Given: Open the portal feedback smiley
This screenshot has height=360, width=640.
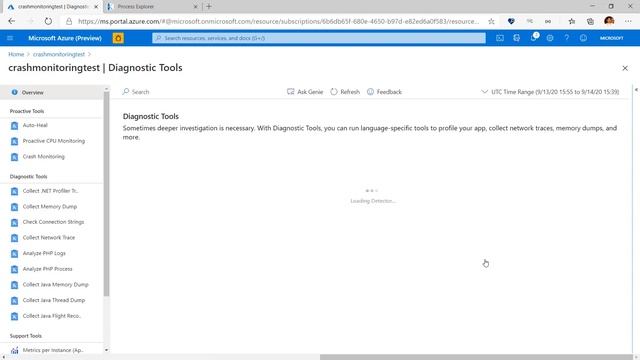Looking at the screenshot, I should click(x=583, y=38).
